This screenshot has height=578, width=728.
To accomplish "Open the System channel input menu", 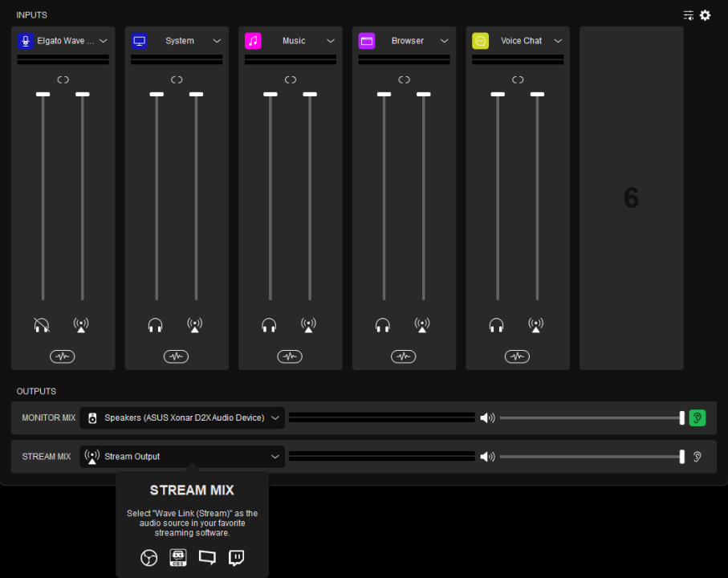I will tap(217, 41).
